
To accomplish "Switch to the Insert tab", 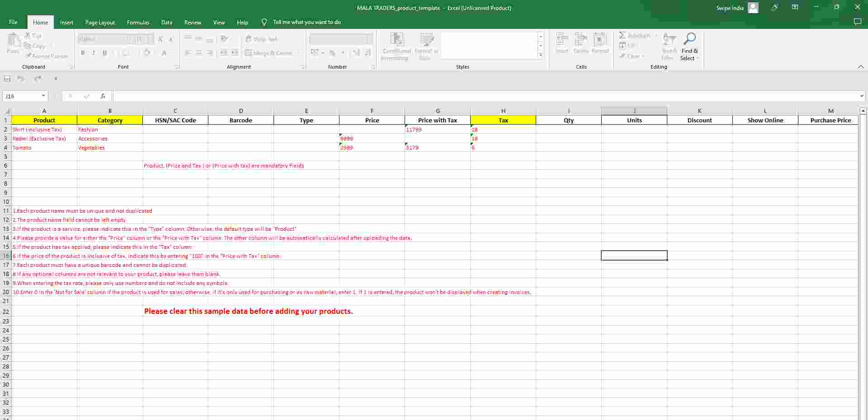I will click(66, 22).
